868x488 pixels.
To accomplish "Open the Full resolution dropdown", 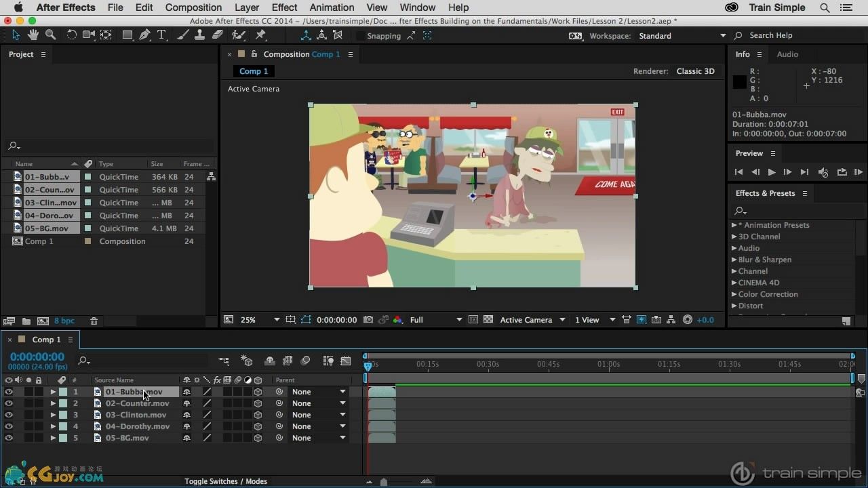I will click(x=436, y=320).
